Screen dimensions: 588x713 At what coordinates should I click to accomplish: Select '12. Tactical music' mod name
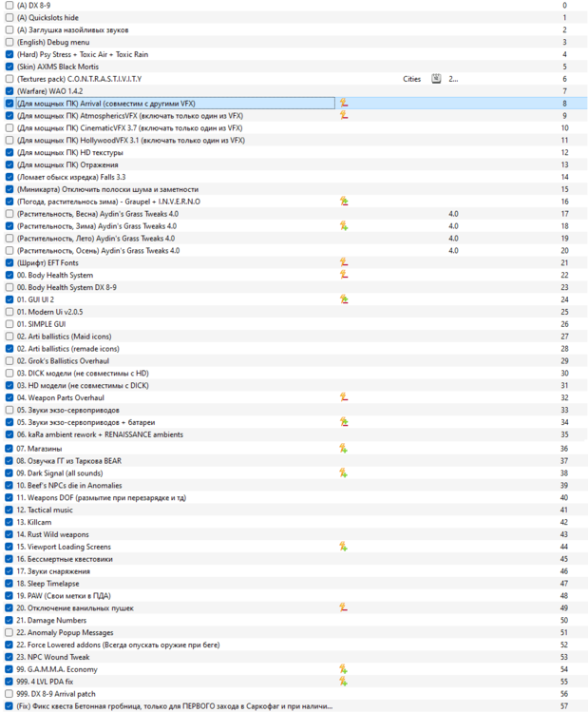coord(45,511)
